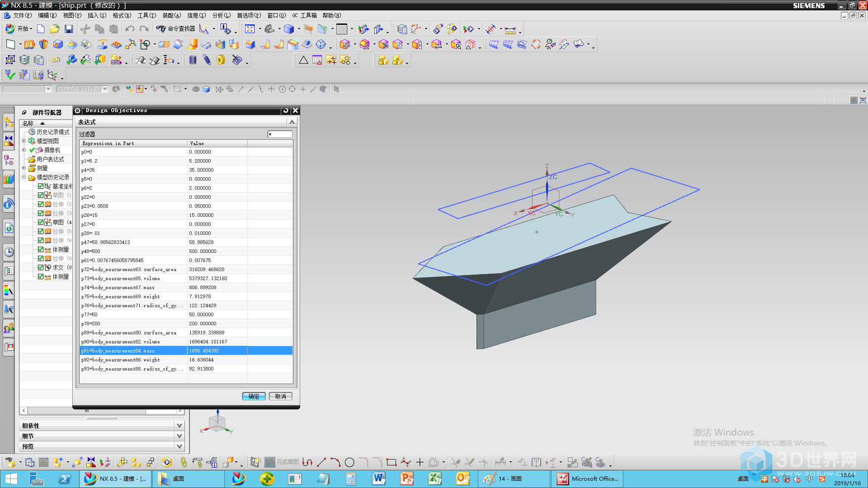Toggle checkbox for 草图 (4) feature
The width and height of the screenshot is (868, 488).
pos(41,222)
